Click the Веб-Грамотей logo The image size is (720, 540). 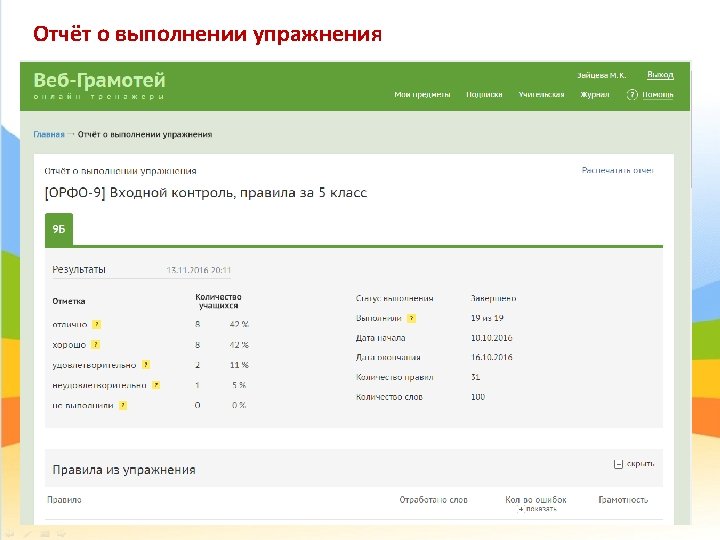pos(99,85)
